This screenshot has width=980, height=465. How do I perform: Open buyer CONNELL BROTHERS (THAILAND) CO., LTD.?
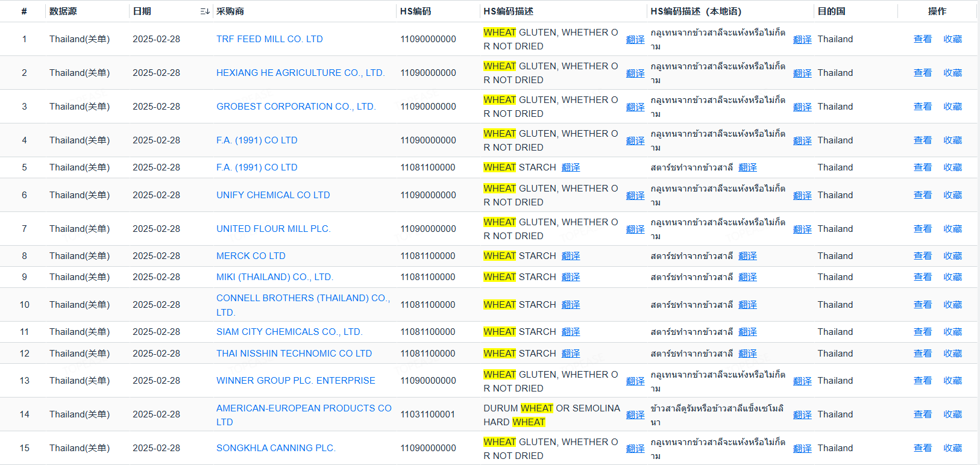click(303, 305)
